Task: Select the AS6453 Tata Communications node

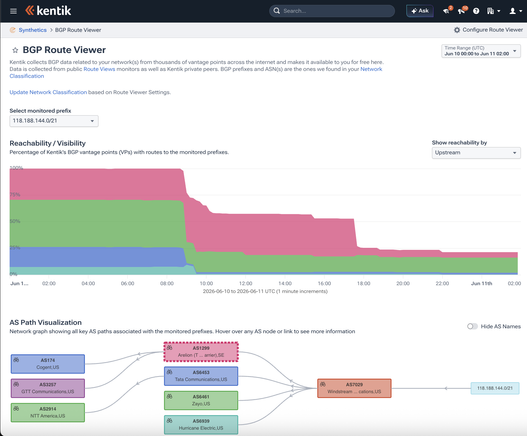Action: coord(201,376)
